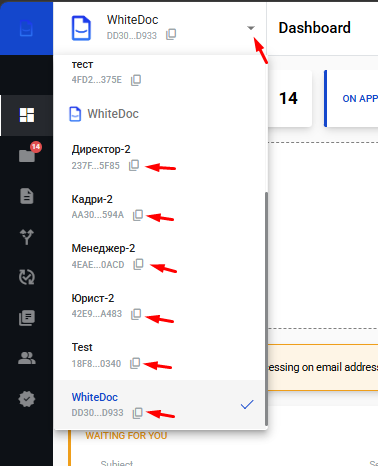This screenshot has width=378, height=466.
Task: Click the WAITING FOR YOU section heading
Action: [x=126, y=436]
